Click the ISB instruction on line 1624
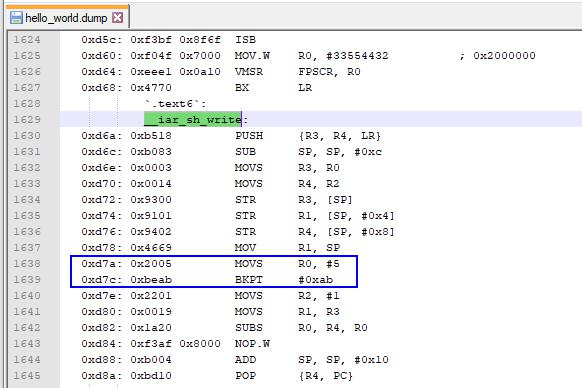 (x=245, y=40)
